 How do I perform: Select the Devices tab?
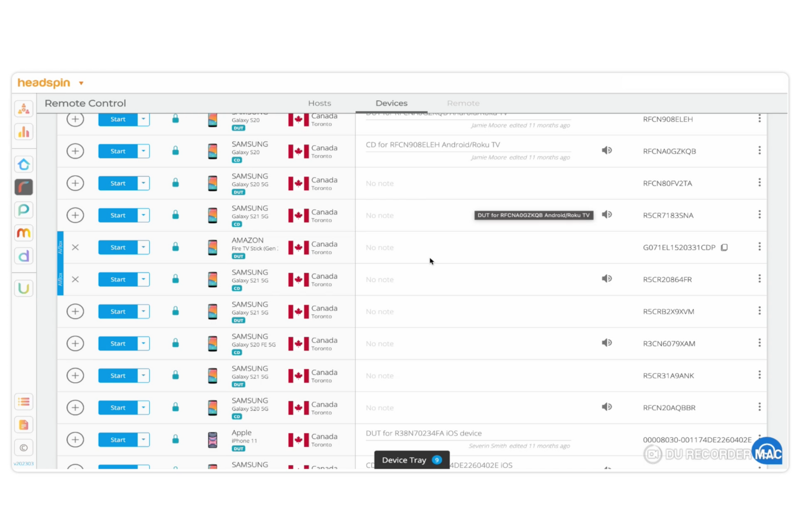(391, 103)
